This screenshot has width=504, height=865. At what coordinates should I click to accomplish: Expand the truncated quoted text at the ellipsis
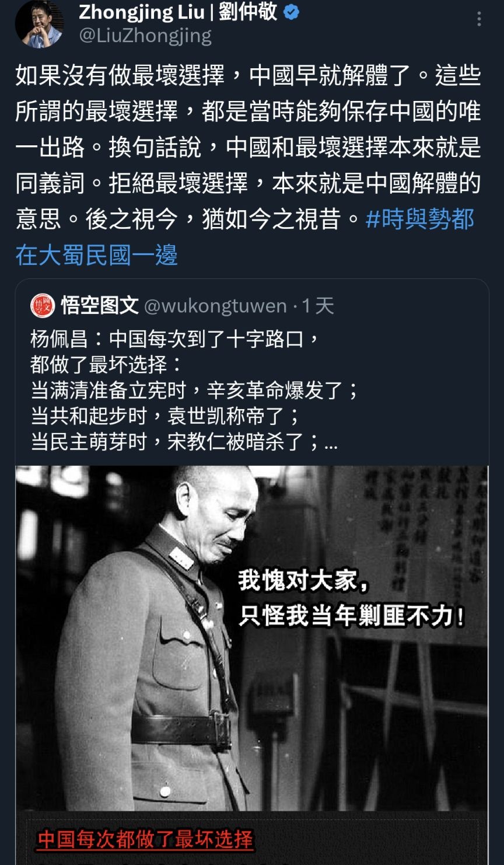[x=331, y=442]
